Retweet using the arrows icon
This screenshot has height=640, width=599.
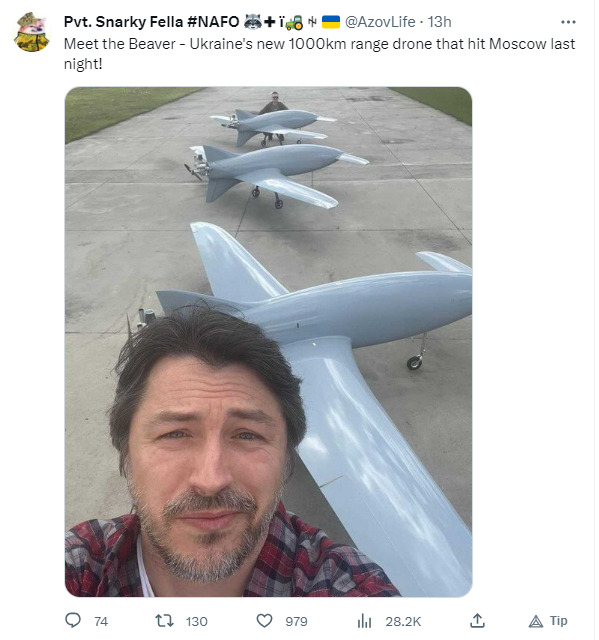pos(164,621)
